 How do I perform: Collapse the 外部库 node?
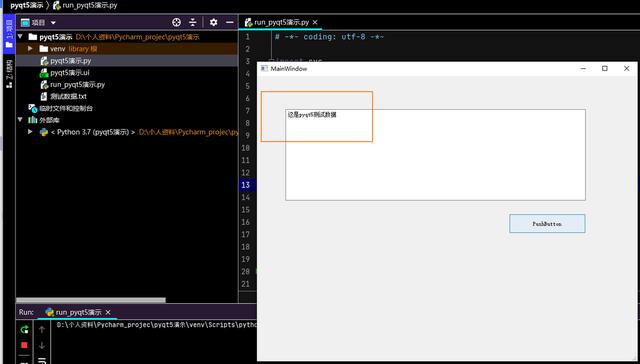(20, 120)
